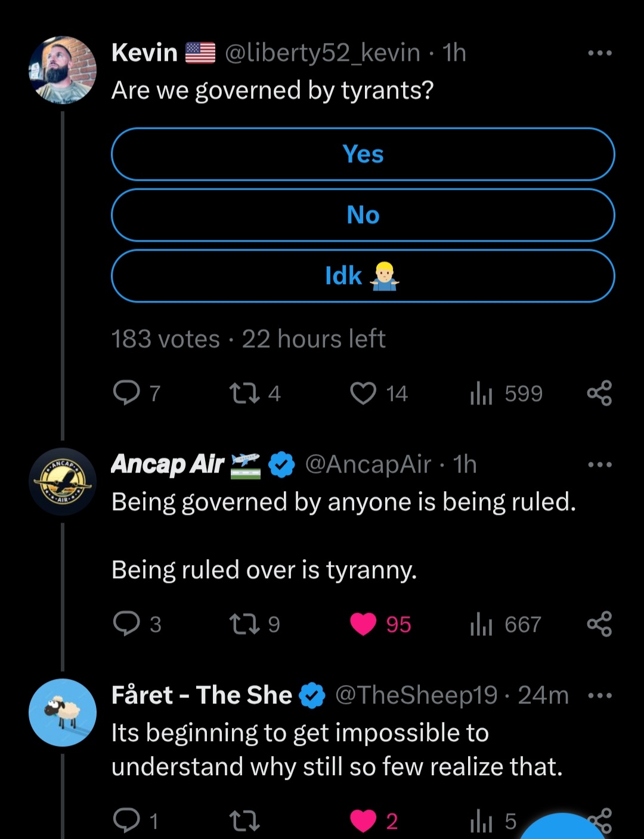Share the Ancap Air reply
644x839 pixels.
599,624
